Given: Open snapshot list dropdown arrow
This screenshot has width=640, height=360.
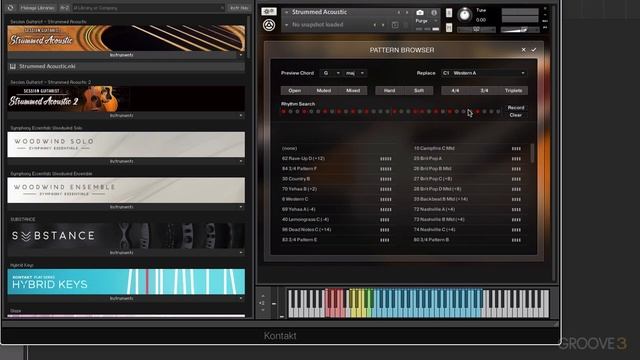Looking at the screenshot, I should tap(287, 25).
